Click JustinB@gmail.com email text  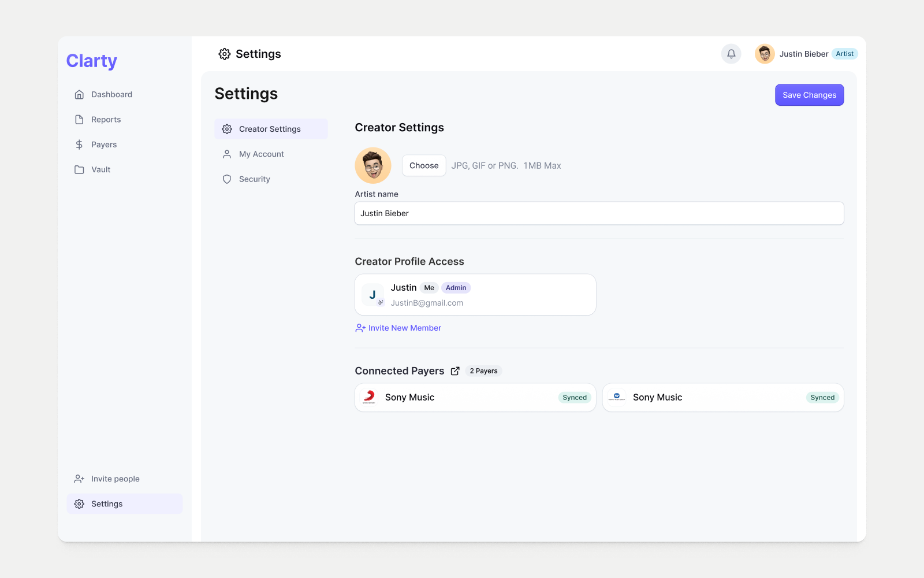(x=427, y=303)
